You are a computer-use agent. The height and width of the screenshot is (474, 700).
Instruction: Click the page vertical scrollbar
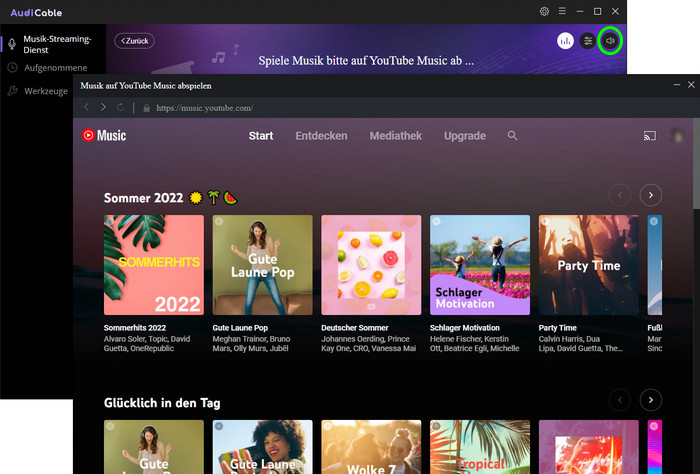pos(696,165)
